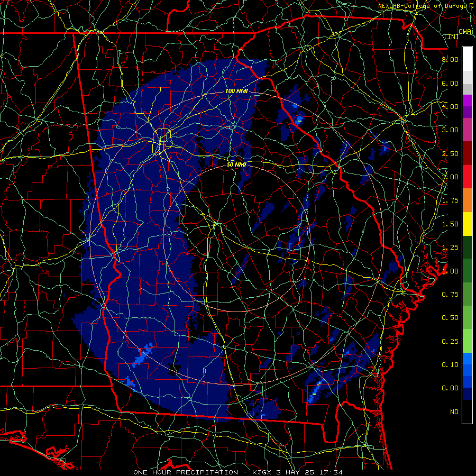476x476 pixels.
Task: Click the 0.00 legend value
Action: click(450, 388)
